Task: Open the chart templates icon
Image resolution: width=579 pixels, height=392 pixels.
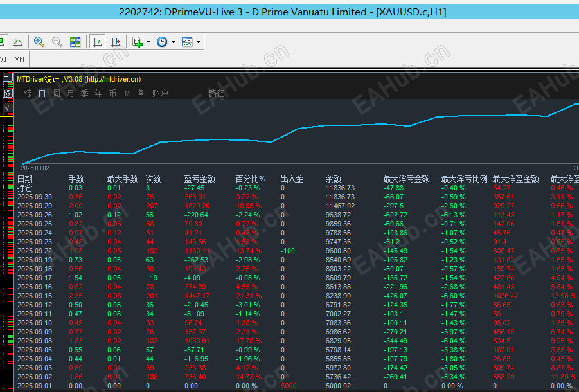Action: (187, 42)
